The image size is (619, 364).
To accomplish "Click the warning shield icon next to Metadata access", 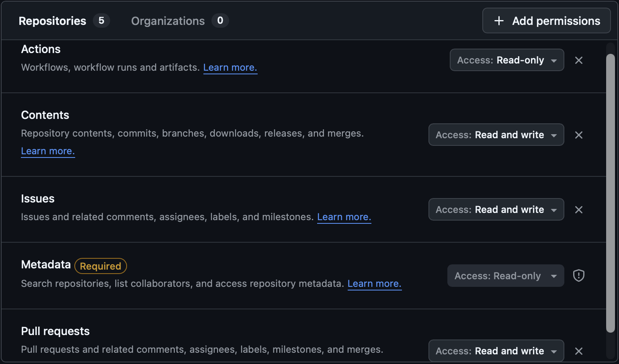I will (x=578, y=276).
